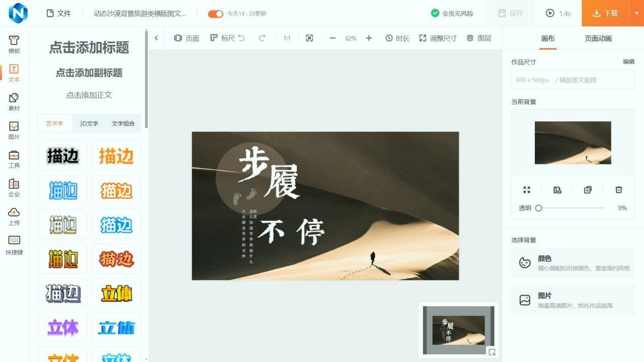Delete background using trash icon
Viewport: 644px width, 362px height.
(x=618, y=189)
